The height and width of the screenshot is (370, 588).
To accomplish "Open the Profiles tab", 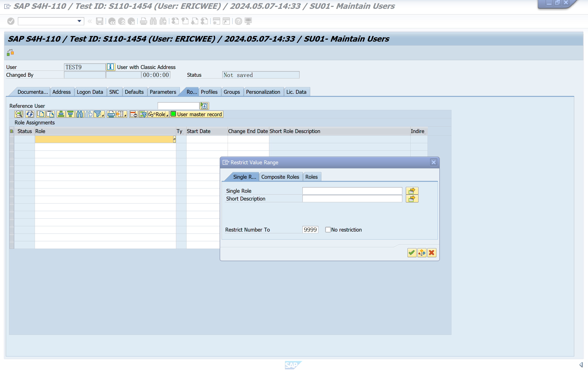I will [x=209, y=92].
